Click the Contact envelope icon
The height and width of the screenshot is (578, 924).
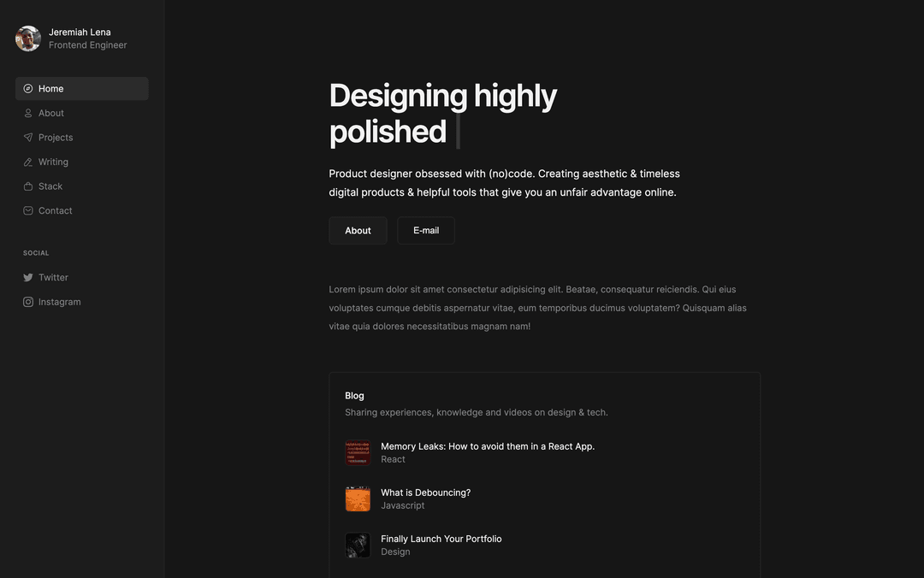(x=28, y=210)
